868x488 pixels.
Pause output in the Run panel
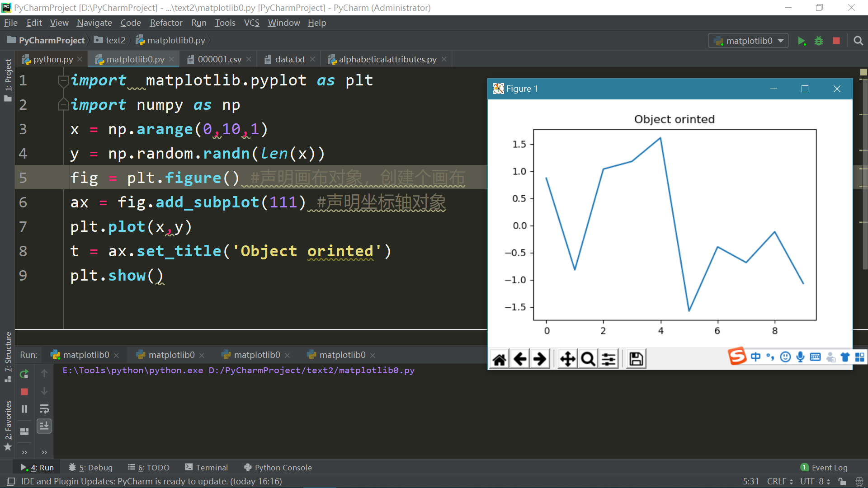point(24,409)
